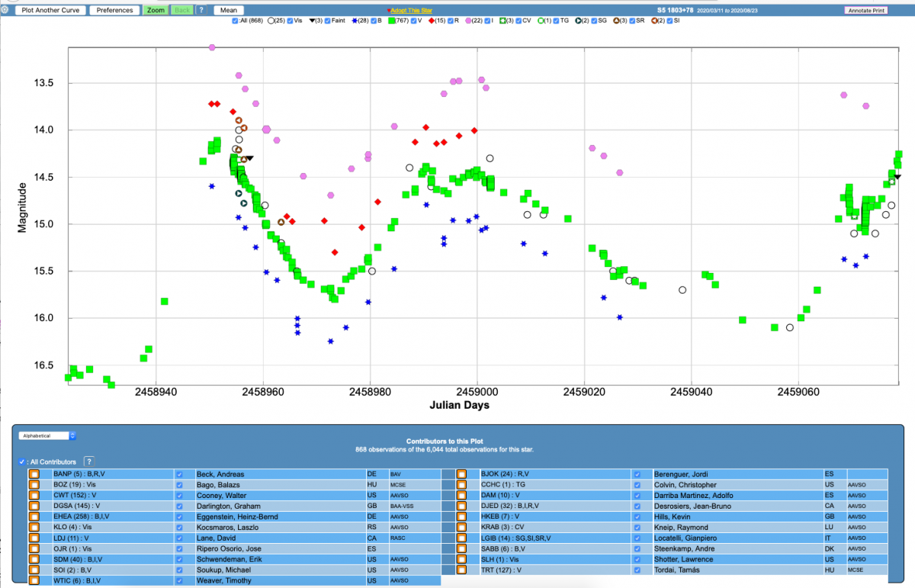Click the orange icon for observer WTIC
This screenshot has width=915, height=588.
pyautogui.click(x=34, y=581)
